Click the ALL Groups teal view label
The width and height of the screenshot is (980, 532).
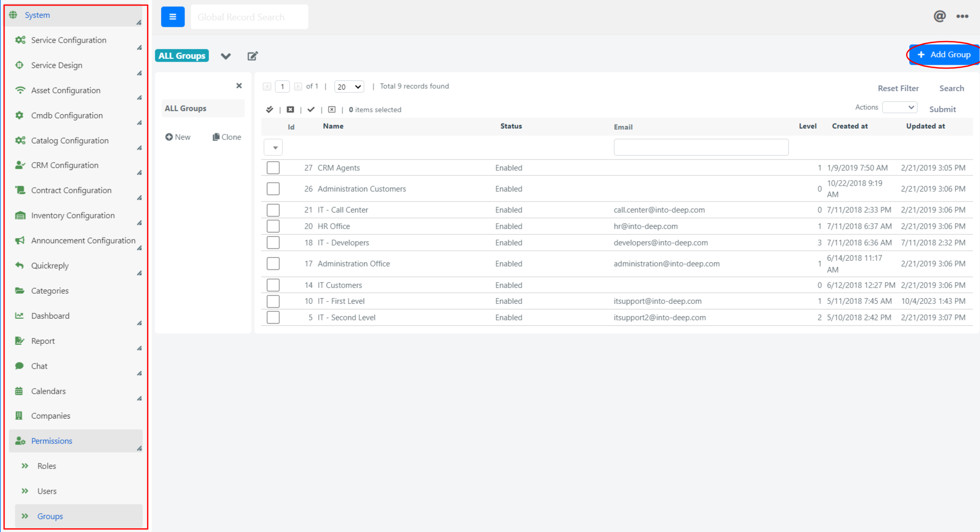182,56
